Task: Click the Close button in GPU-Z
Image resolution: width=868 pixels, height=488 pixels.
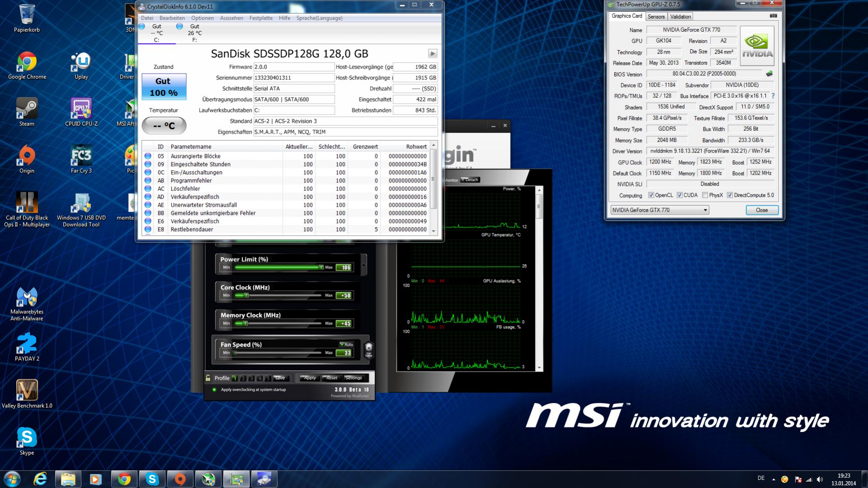Action: [762, 210]
